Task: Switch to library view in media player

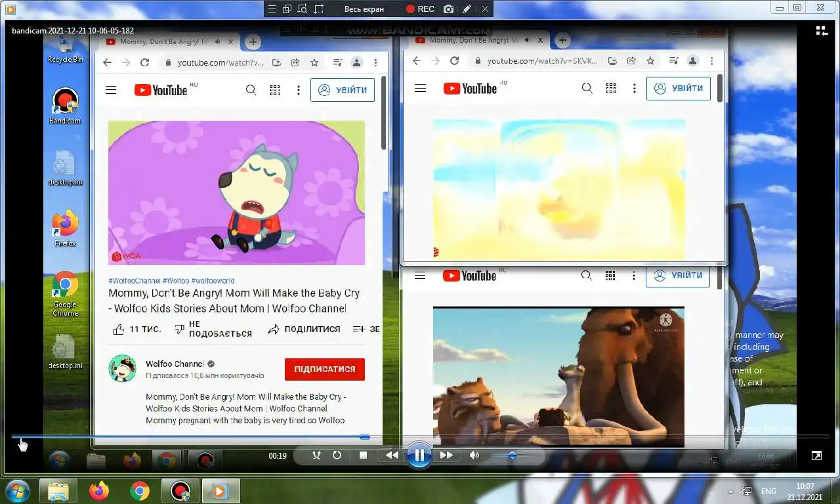Action: [822, 31]
